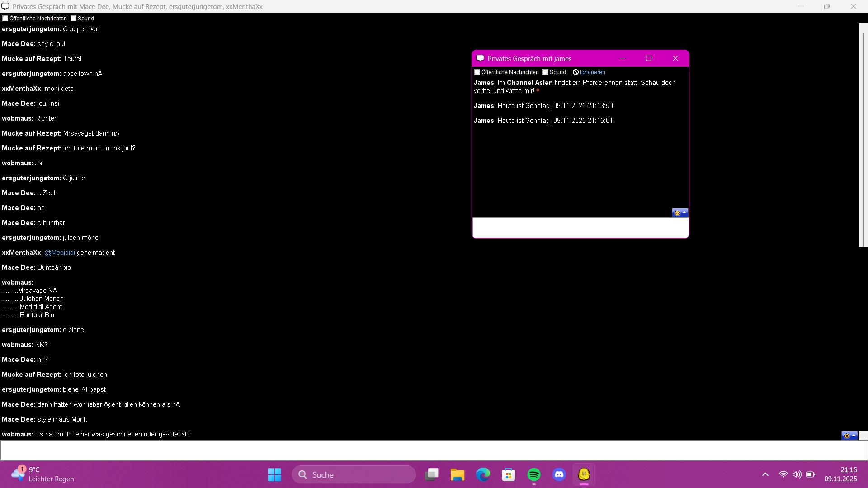Click the yellow smiley chat app taskbar icon
This screenshot has width=868, height=488.
[584, 474]
